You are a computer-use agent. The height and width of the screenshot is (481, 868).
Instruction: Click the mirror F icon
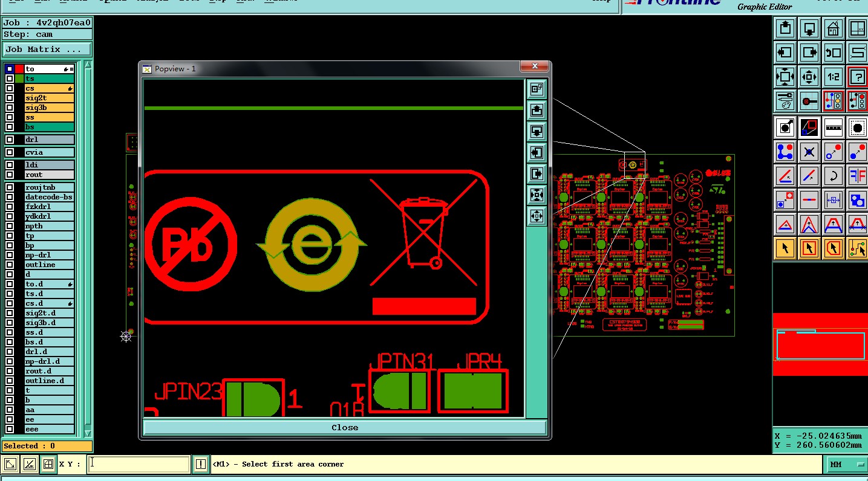point(857,176)
